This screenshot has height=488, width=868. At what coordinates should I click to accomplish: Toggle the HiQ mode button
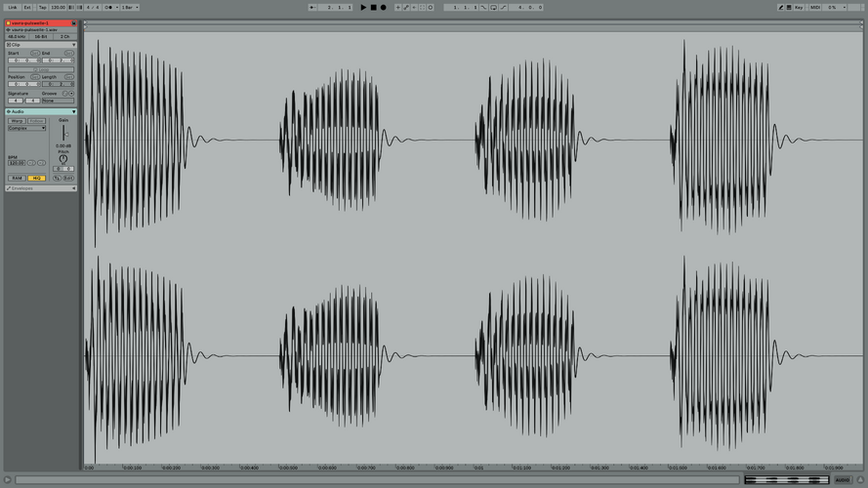pyautogui.click(x=36, y=179)
